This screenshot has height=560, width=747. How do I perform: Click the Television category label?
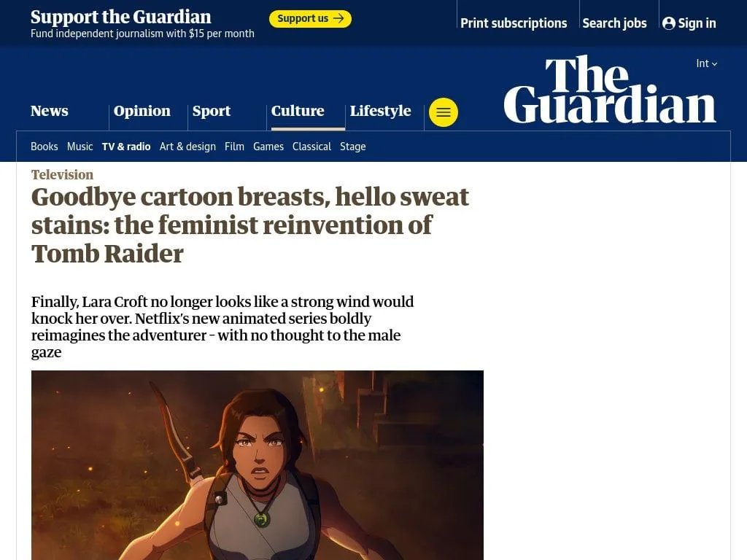(63, 175)
